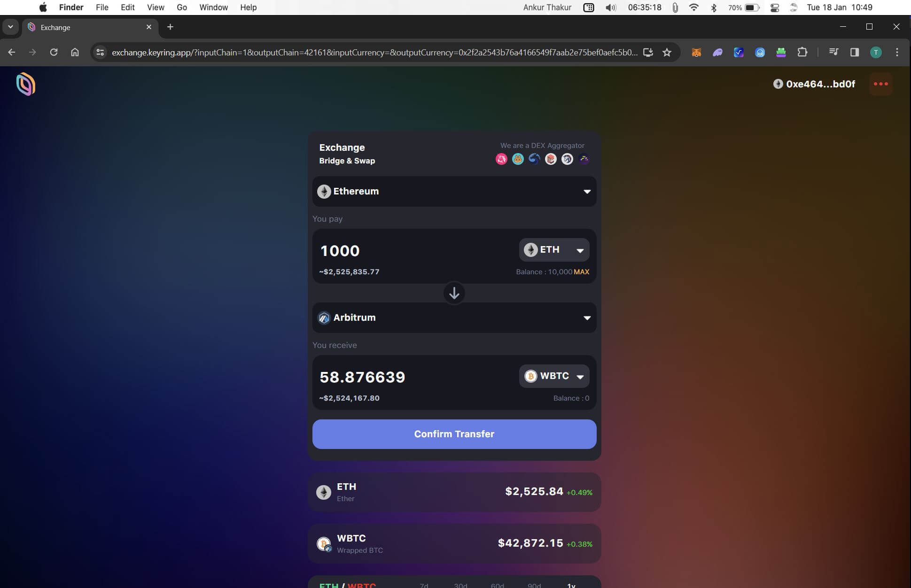Screen dimensions: 911x588
Task: Select the 1y chart range tab
Action: (571, 585)
